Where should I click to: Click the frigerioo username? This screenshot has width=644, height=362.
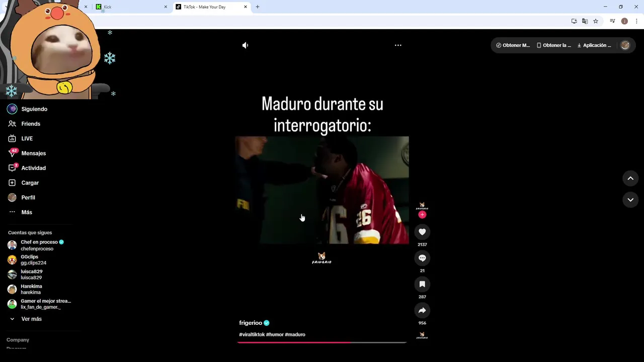click(251, 323)
